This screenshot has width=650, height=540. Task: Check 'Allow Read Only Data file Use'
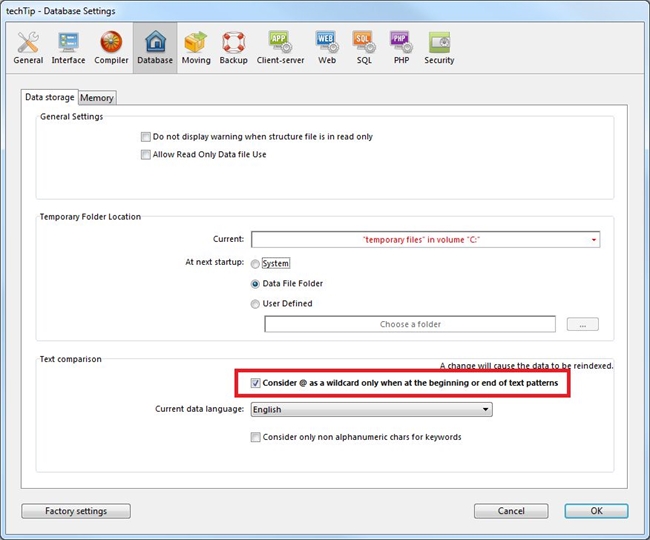click(145, 155)
